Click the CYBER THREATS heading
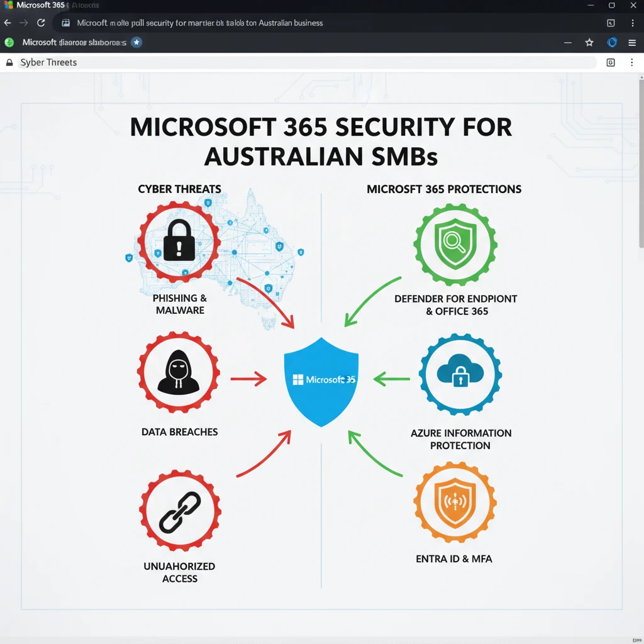The image size is (644, 644). point(179,189)
